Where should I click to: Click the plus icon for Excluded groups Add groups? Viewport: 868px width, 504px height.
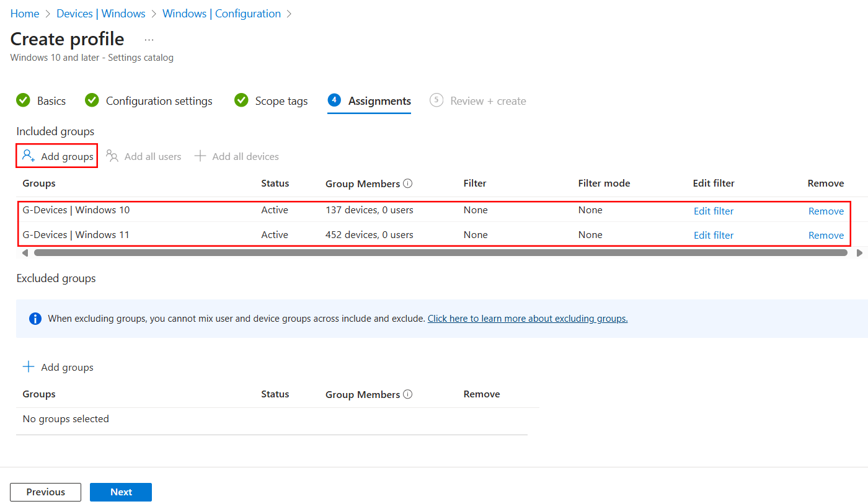pyautogui.click(x=29, y=367)
